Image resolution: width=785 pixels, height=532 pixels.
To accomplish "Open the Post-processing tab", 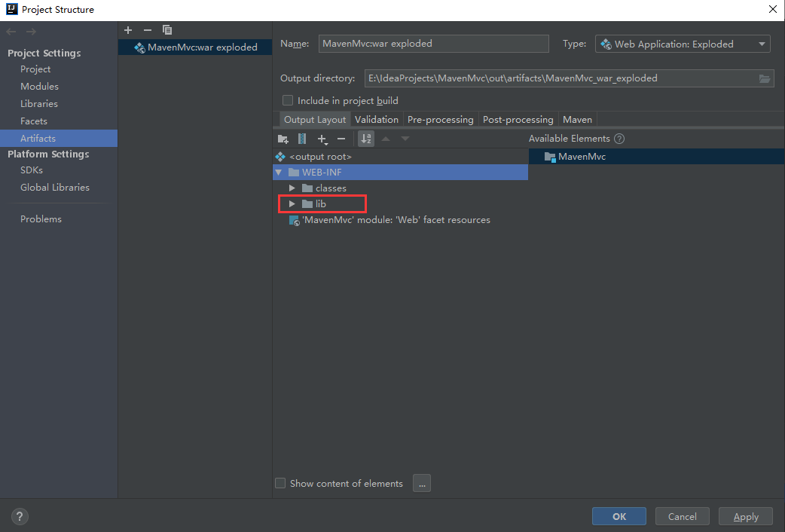I will [x=518, y=120].
